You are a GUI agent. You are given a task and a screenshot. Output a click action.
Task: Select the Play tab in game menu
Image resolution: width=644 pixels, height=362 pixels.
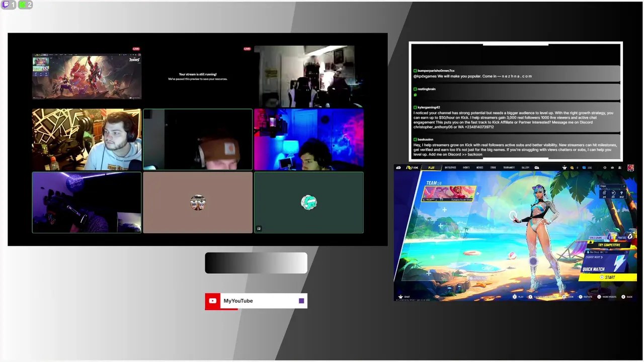coord(431,167)
